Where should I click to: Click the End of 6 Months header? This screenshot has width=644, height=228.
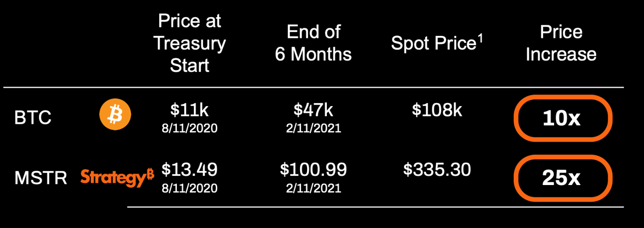pos(313,43)
